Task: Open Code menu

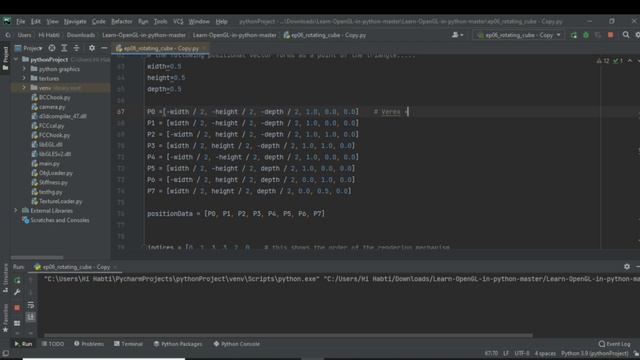Action: click(x=98, y=21)
